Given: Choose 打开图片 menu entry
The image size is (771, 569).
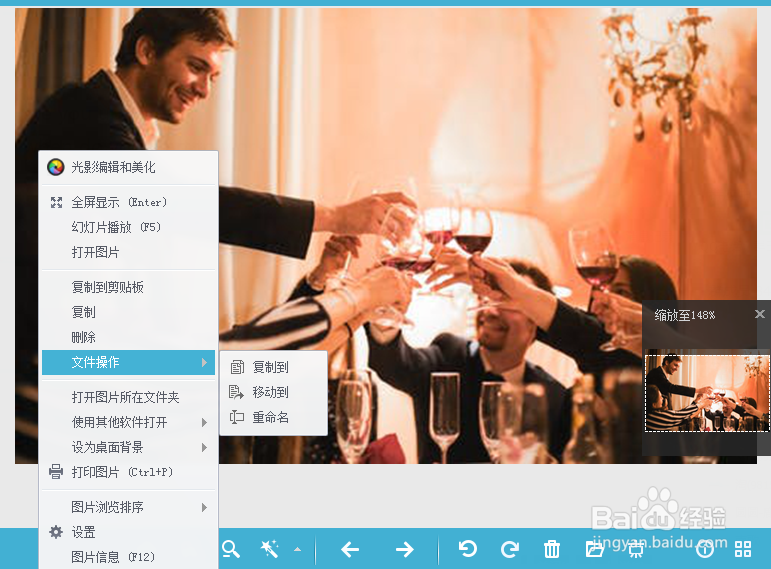Looking at the screenshot, I should pyautogui.click(x=128, y=252).
